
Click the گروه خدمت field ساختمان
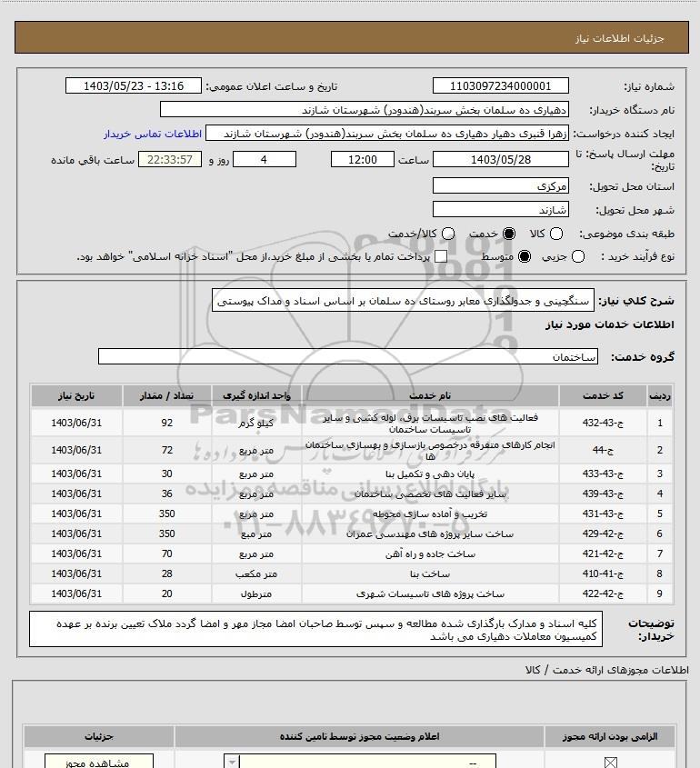[348, 356]
